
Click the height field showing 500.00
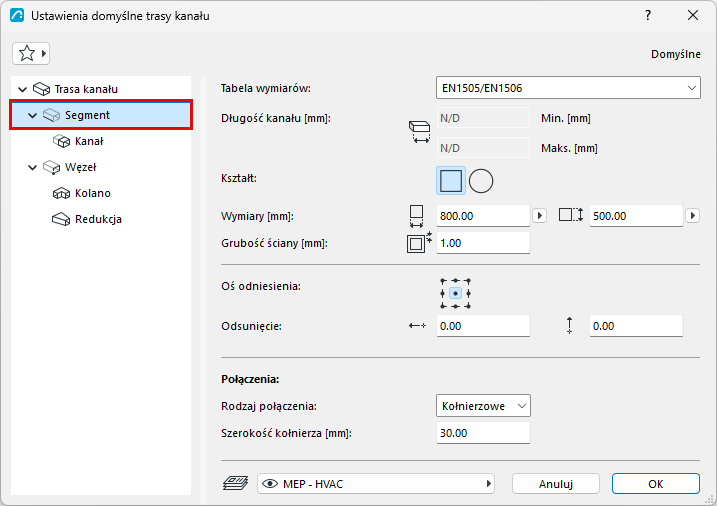[636, 216]
